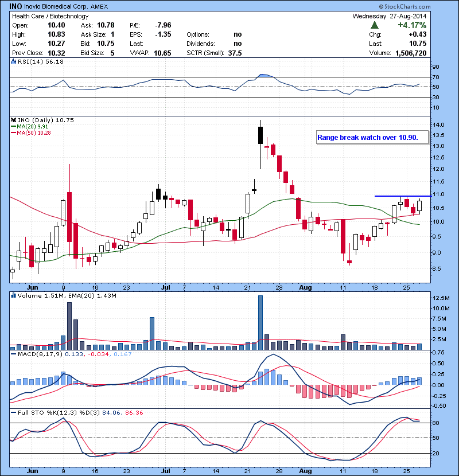Screen dimensions: 459x476
Task: Click the Volume 1.51M, EMA(20) 1.43M label
Action: [67, 295]
